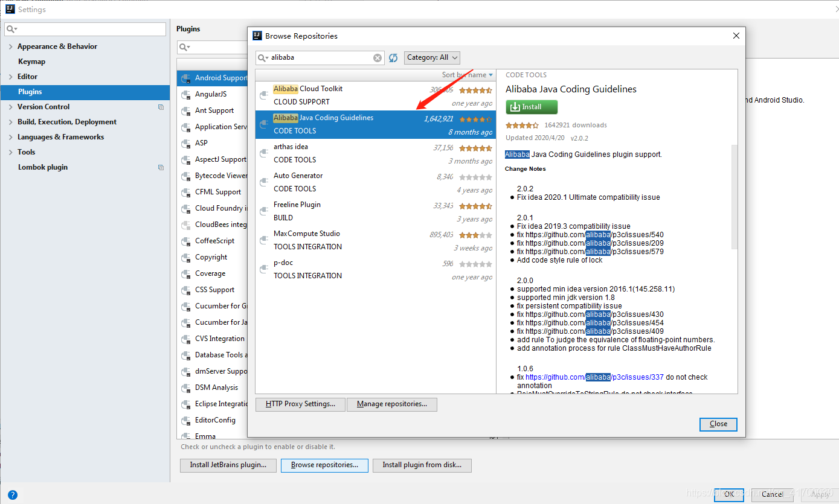Click the project-level icon beside Lombok plugin
Image resolution: width=839 pixels, height=504 pixels.
[161, 167]
